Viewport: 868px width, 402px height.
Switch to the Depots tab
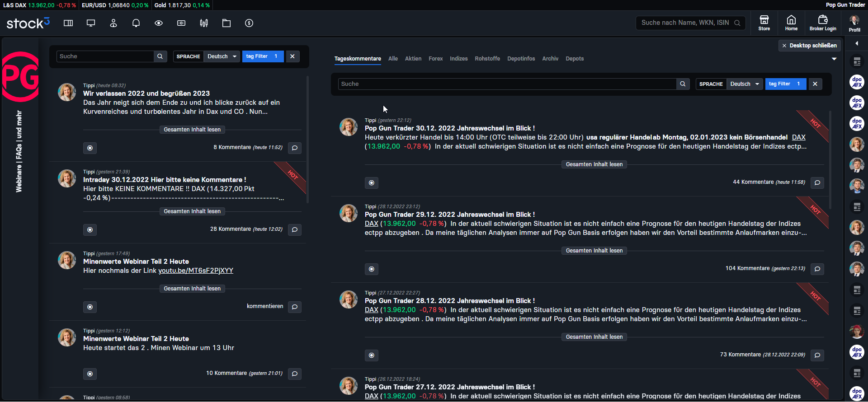tap(575, 59)
